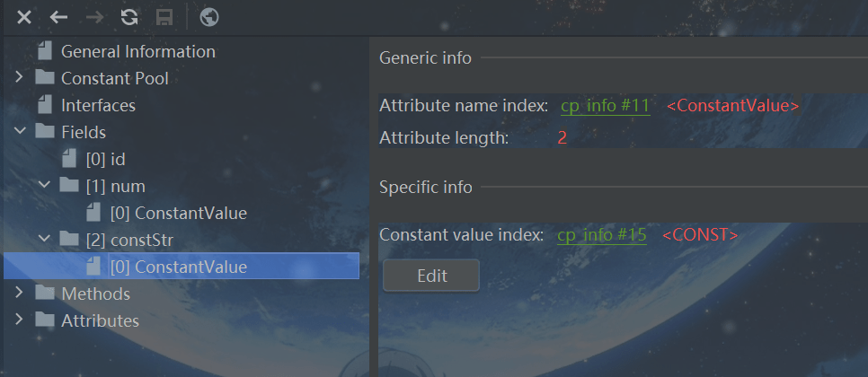Follow the cp_info #11 link

tap(605, 106)
